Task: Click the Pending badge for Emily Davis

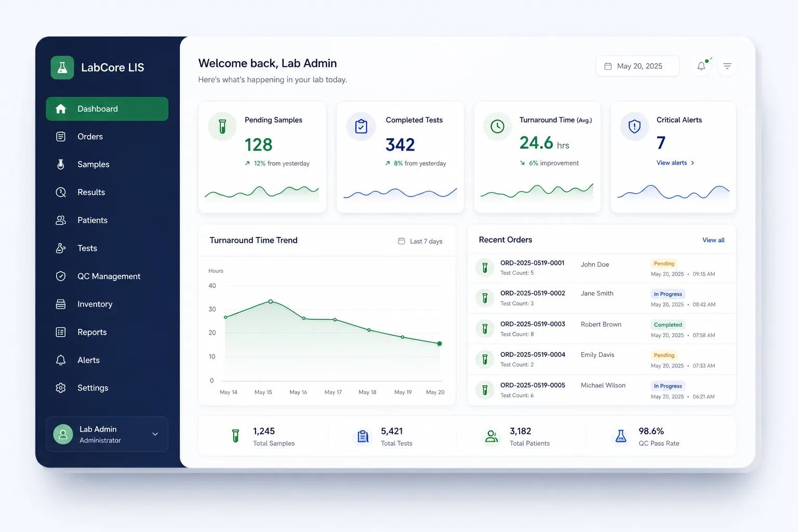Action: tap(664, 355)
